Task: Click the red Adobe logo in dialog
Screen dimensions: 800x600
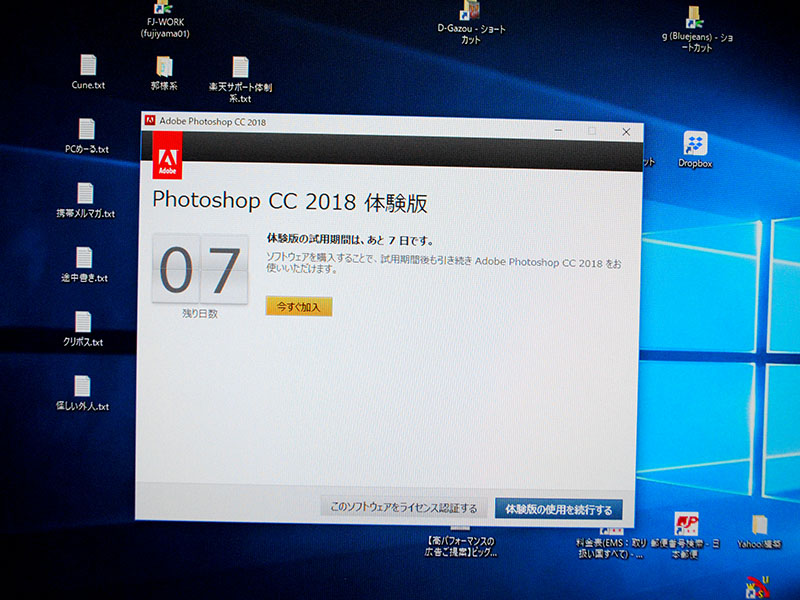Action: pyautogui.click(x=167, y=156)
